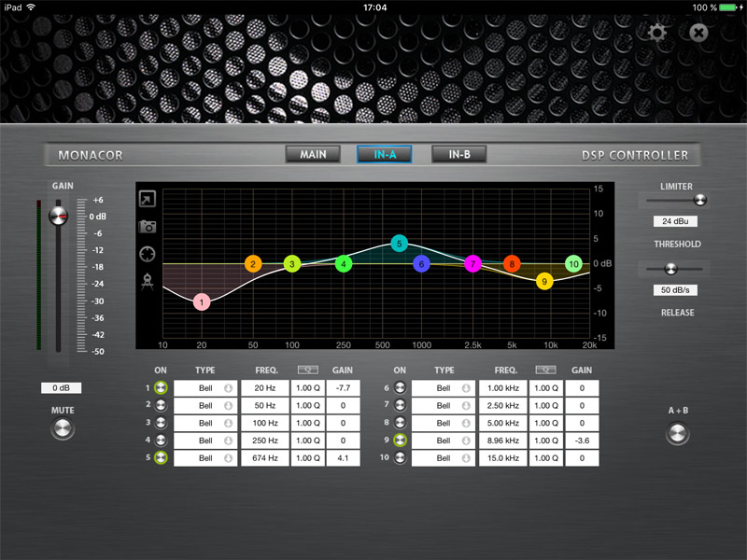Open settings with the gear icon
The width and height of the screenshot is (747, 560).
[658, 33]
